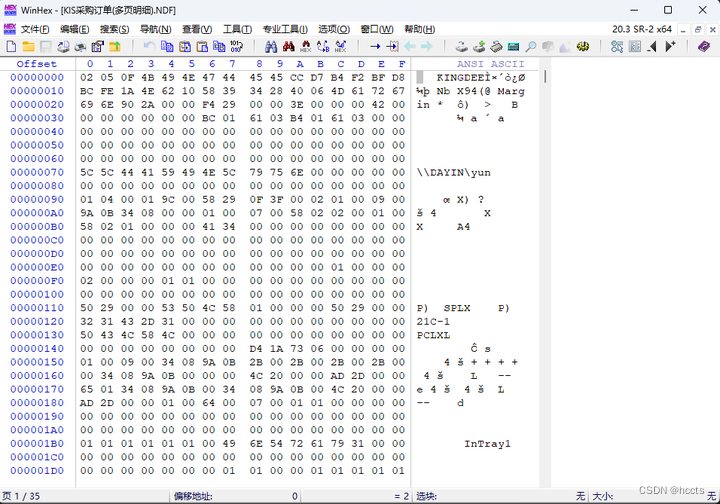
Task: Close the NDF document child window
Action: point(712,30)
